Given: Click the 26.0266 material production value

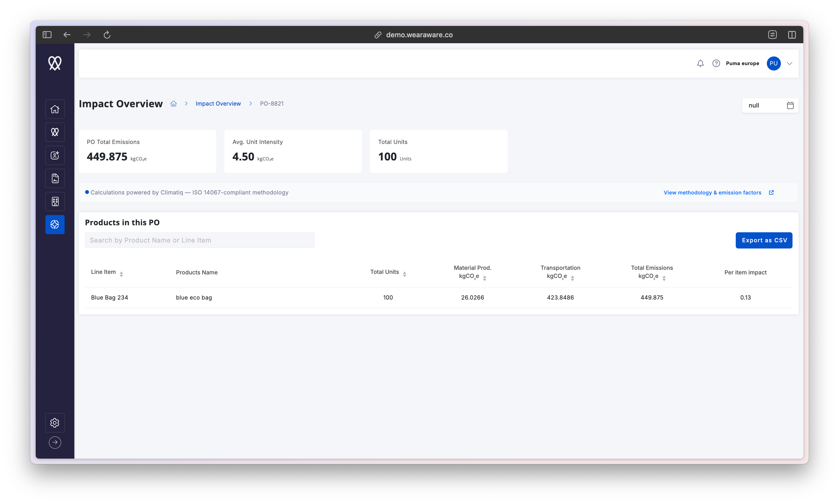Looking at the screenshot, I should click(472, 297).
